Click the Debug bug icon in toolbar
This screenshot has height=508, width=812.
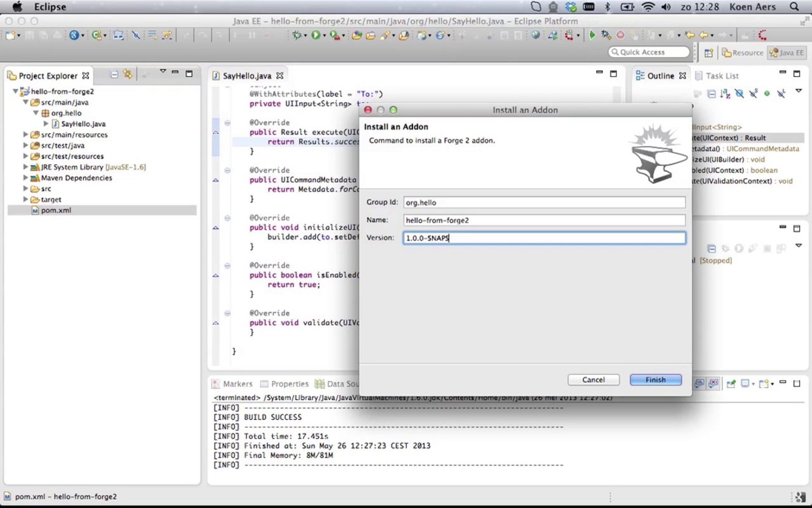[297, 35]
